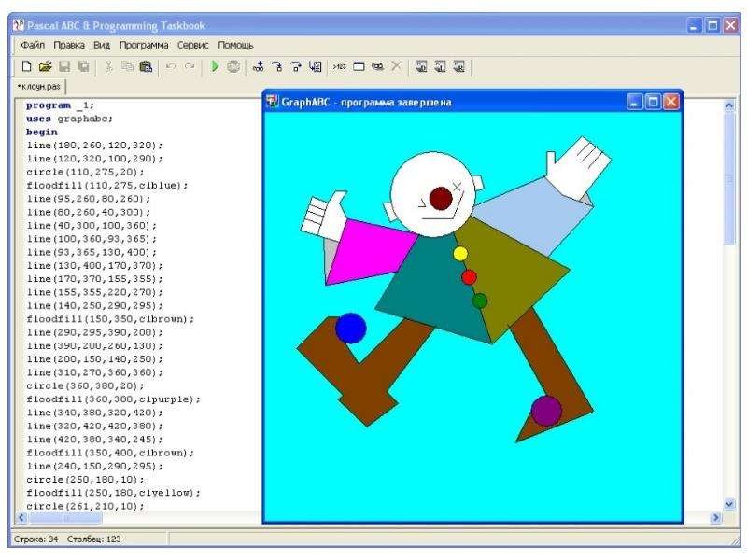Viewport: 747px width, 560px height.
Task: Close the Pascal ABC main window
Action: [731, 25]
